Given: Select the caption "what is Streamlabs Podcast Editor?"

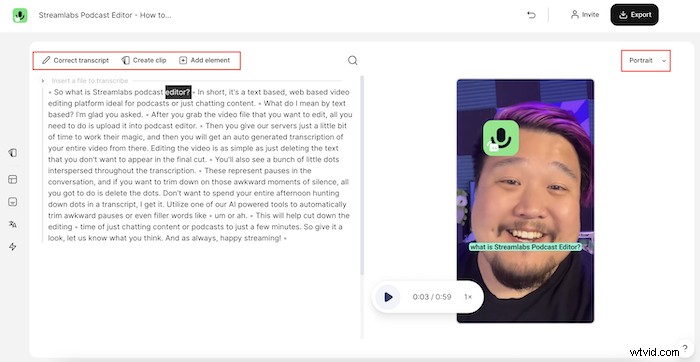Looking at the screenshot, I should coord(525,247).
